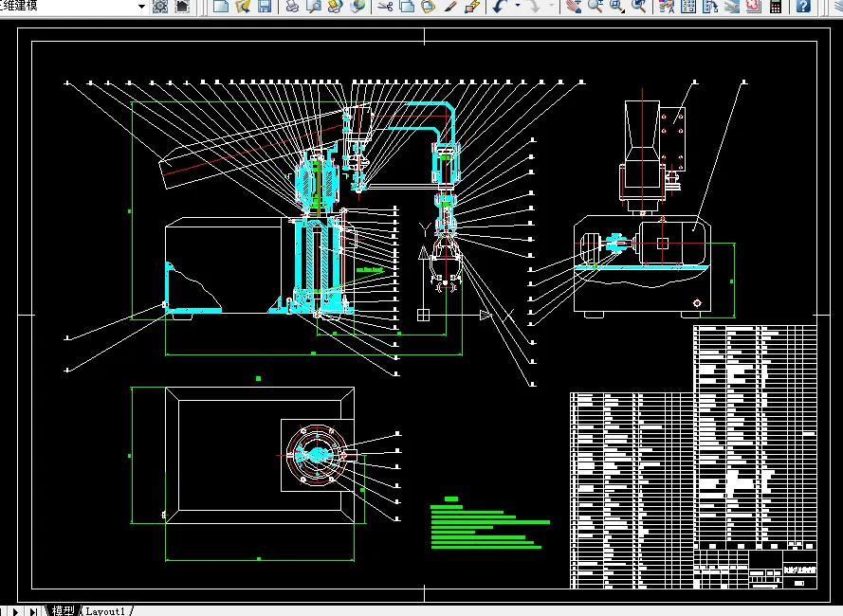This screenshot has width=843, height=616.
Task: Open the Properties palette icon
Action: (x=667, y=7)
